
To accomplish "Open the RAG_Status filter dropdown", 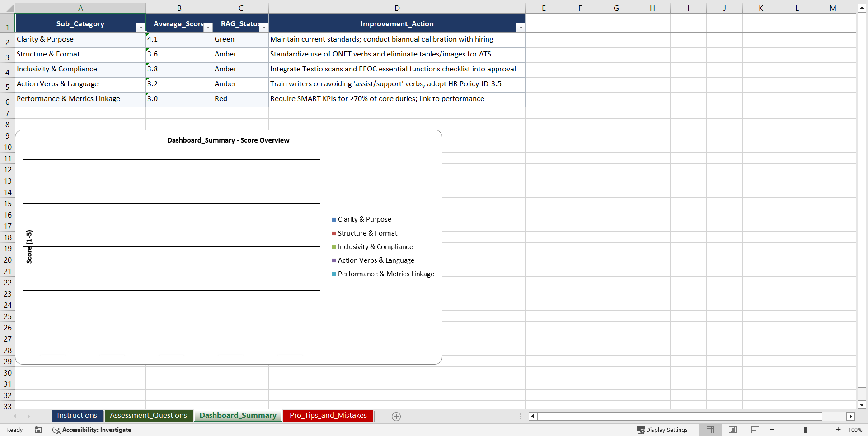I will [263, 27].
